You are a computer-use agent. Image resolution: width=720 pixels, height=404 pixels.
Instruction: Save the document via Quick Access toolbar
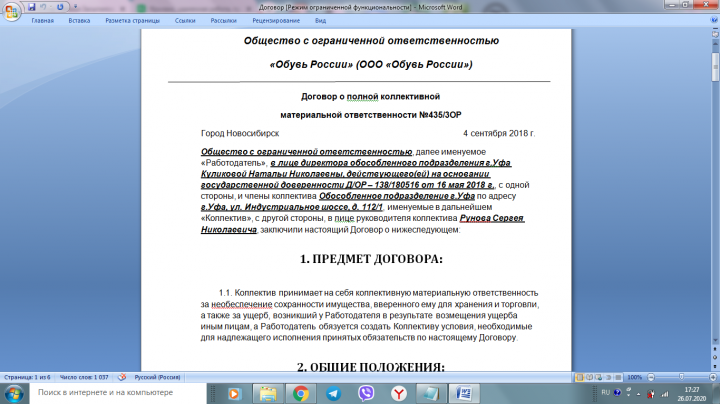(32, 7)
